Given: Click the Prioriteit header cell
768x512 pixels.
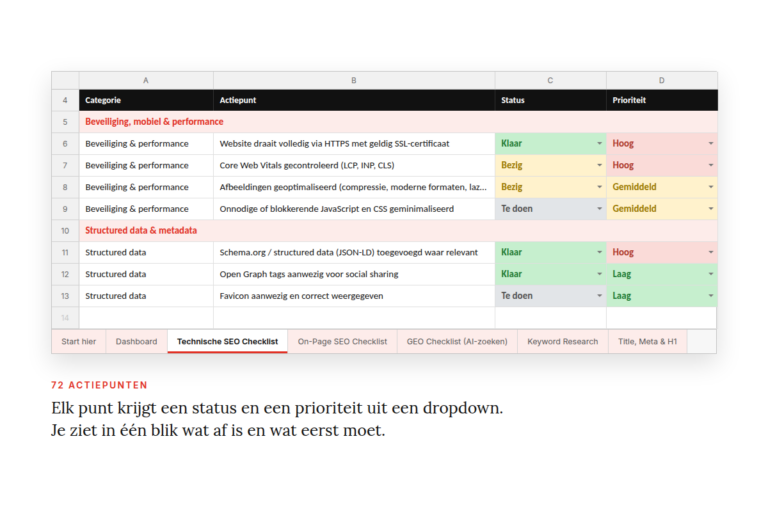Looking at the screenshot, I should 662,100.
